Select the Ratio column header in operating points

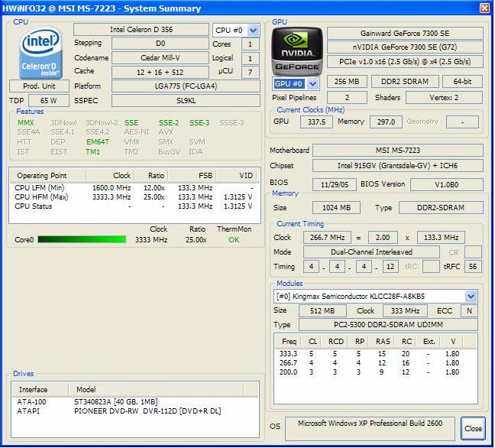[x=151, y=176]
